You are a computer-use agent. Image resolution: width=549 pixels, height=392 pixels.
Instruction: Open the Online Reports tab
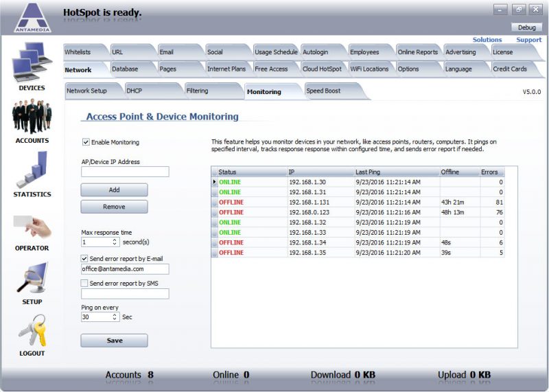tap(419, 52)
